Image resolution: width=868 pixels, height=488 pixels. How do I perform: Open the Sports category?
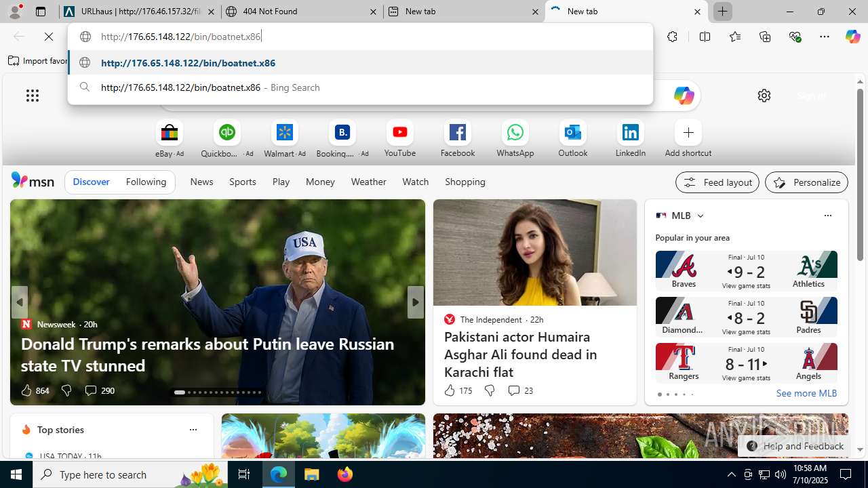[x=242, y=182]
